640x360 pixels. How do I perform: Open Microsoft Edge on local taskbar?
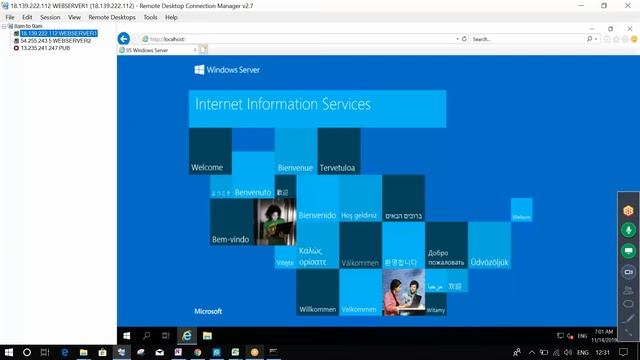coord(64,352)
